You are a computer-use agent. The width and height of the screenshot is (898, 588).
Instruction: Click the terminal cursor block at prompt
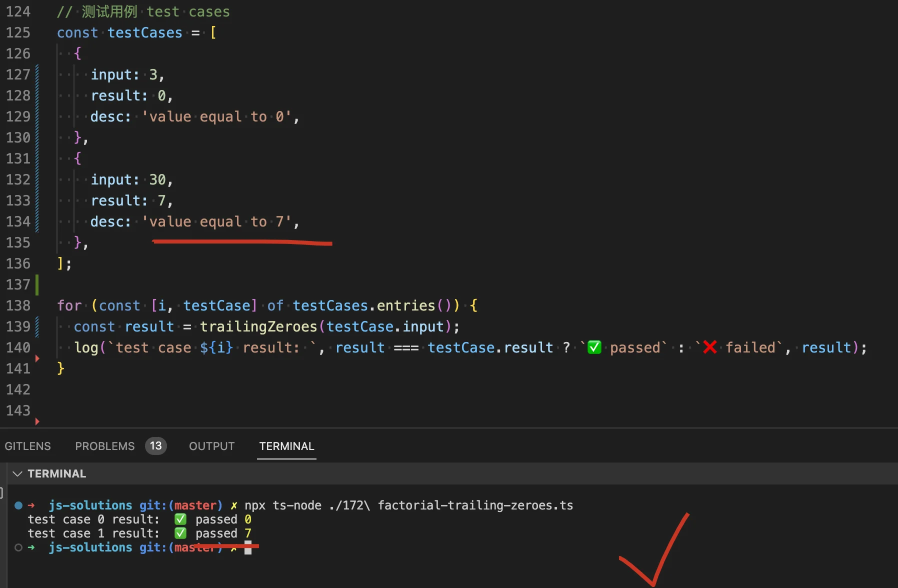point(248,547)
